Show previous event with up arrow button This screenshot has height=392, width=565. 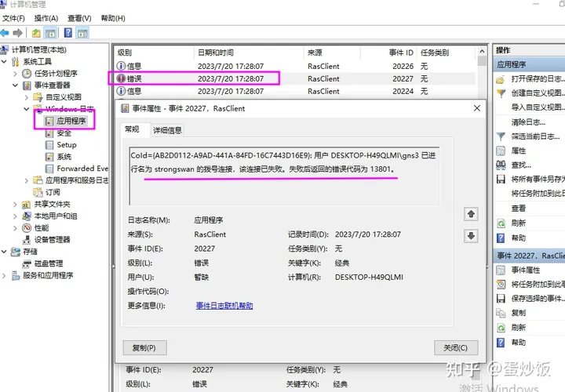click(x=471, y=214)
